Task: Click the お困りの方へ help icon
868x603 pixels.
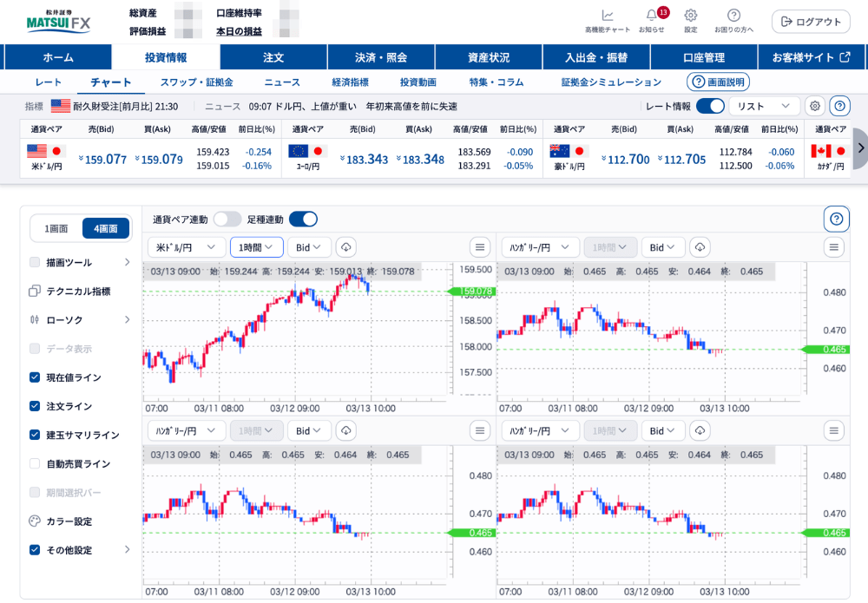Action: [x=733, y=16]
